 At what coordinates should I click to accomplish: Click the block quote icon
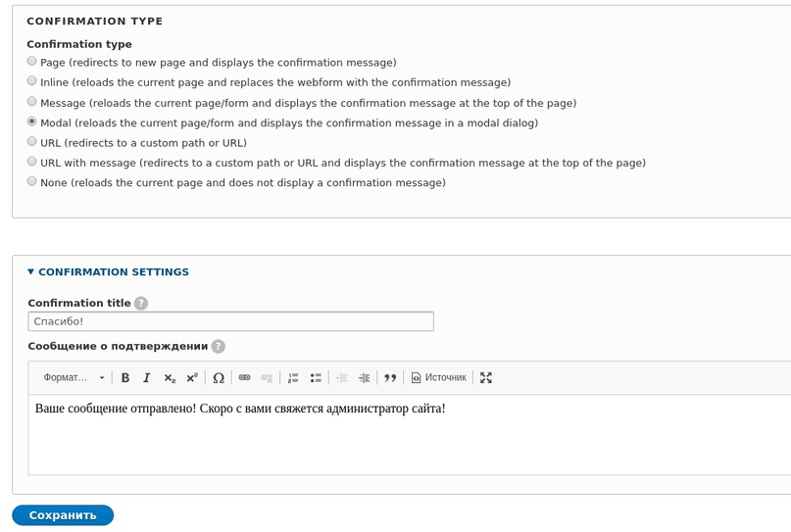[x=390, y=377]
